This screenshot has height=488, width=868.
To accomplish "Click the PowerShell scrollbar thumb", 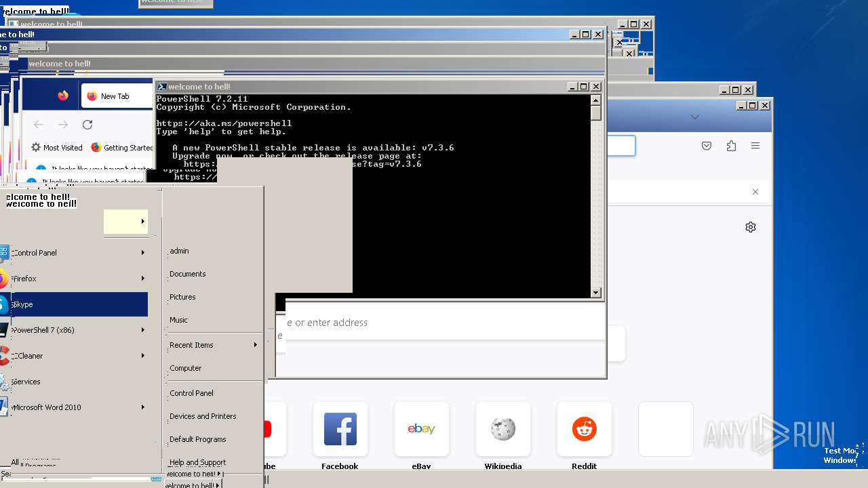I will (x=596, y=113).
